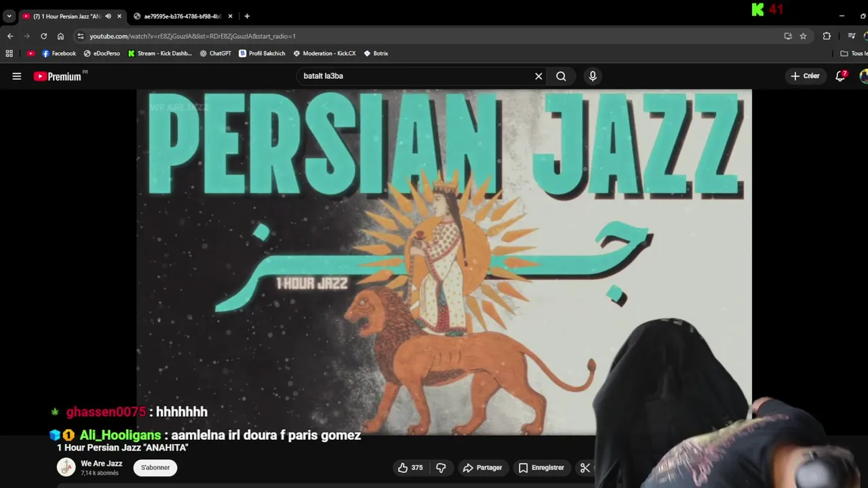
Task: Install app icon in address bar
Action: point(788,36)
